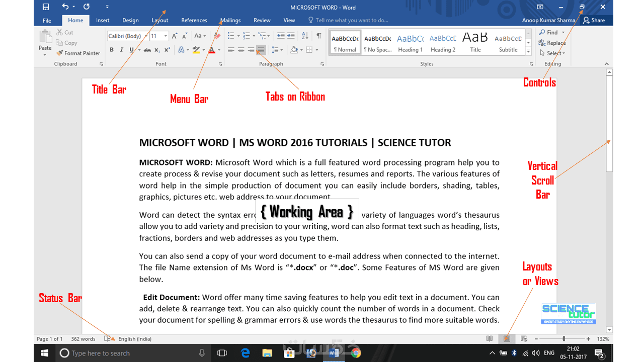Open the Calibri (Body) font dropdown
Viewport: 644px width, 362px height.
[x=128, y=36]
